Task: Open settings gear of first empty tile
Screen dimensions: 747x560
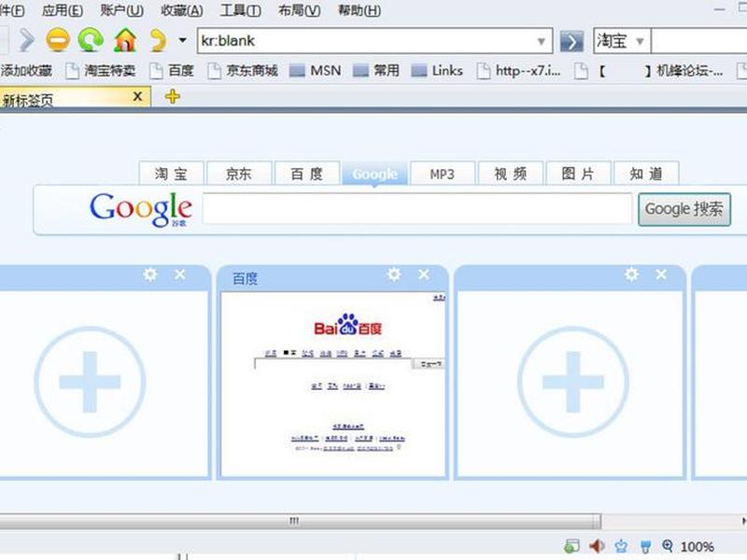Action: point(150,274)
